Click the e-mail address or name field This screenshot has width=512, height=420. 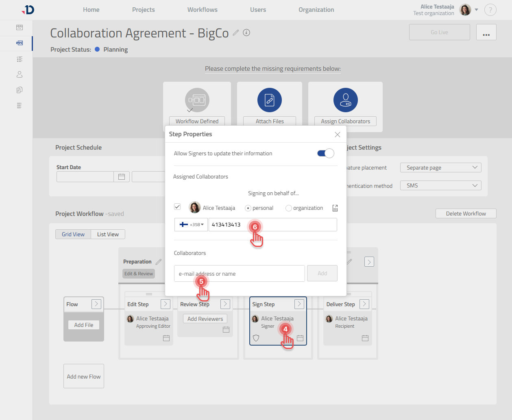(x=239, y=274)
